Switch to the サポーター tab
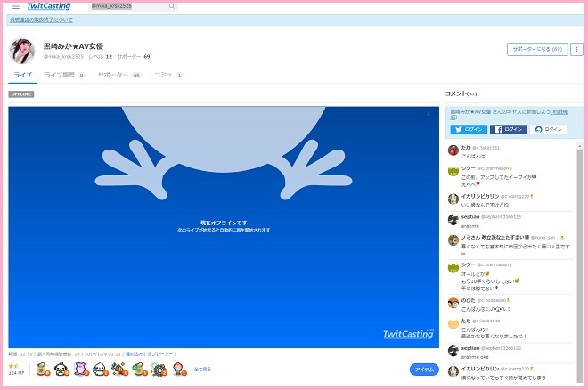588x390 pixels. click(x=119, y=76)
